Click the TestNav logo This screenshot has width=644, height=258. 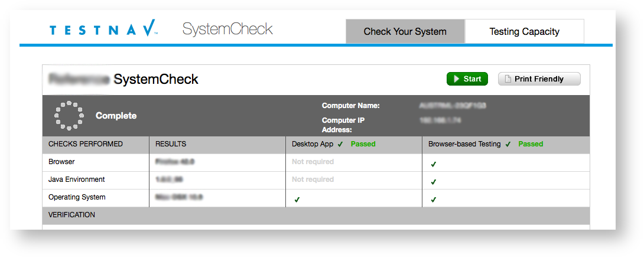pos(103,28)
